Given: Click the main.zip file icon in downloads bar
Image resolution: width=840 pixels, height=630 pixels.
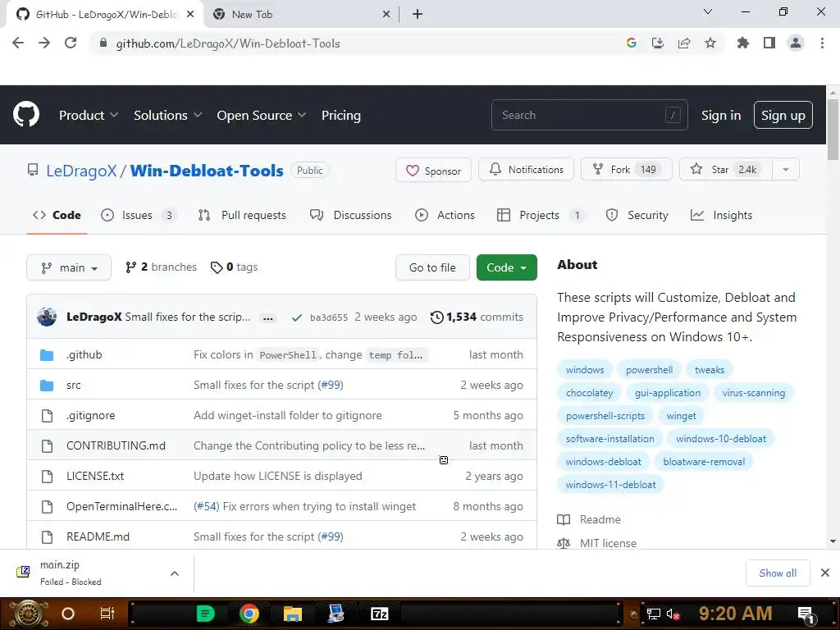Looking at the screenshot, I should [23, 572].
